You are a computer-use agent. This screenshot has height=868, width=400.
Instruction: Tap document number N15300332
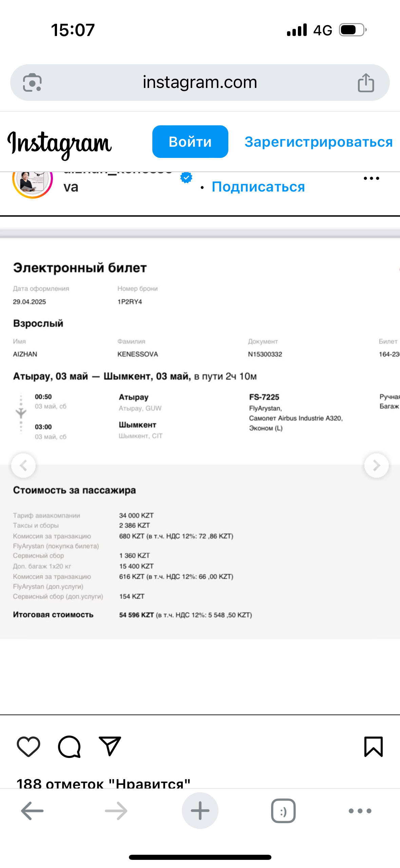coord(265,354)
